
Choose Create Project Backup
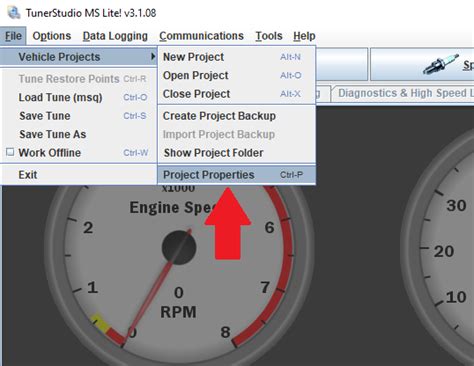[x=236, y=116]
